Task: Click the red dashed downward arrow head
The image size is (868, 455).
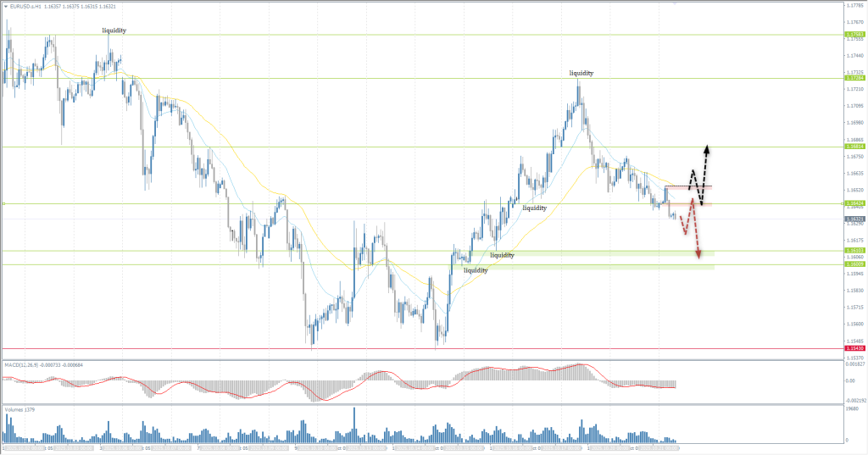Action: coord(698,254)
